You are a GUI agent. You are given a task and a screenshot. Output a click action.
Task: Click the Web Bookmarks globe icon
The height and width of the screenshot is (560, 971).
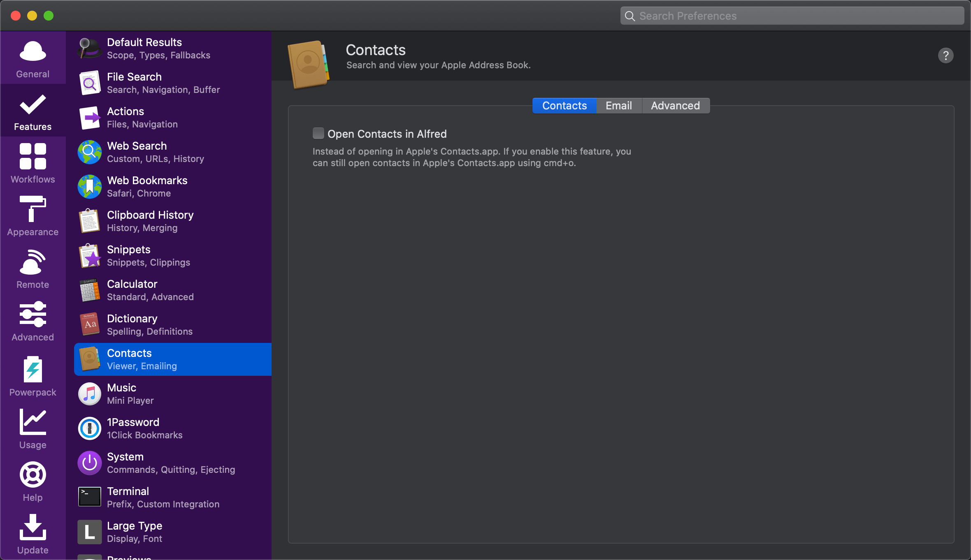click(90, 187)
